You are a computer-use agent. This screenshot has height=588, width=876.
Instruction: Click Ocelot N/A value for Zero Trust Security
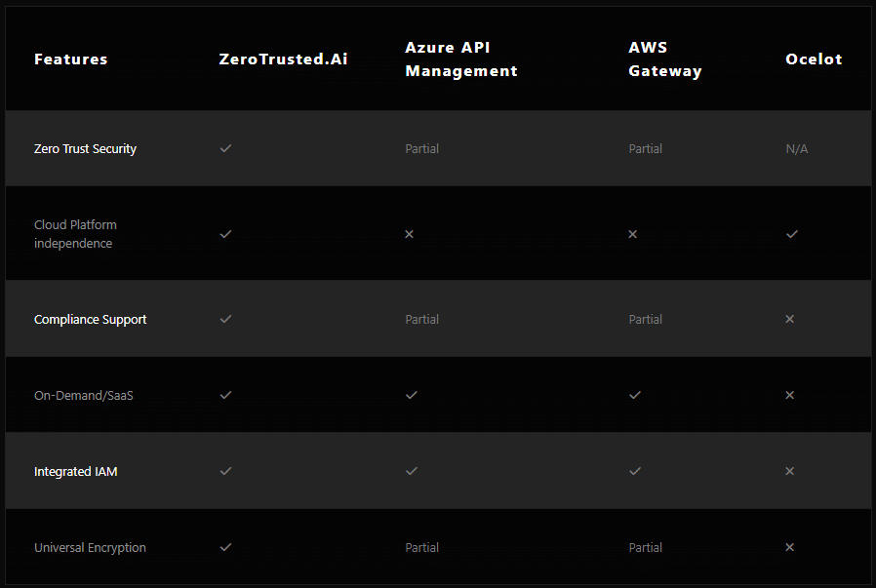[797, 148]
